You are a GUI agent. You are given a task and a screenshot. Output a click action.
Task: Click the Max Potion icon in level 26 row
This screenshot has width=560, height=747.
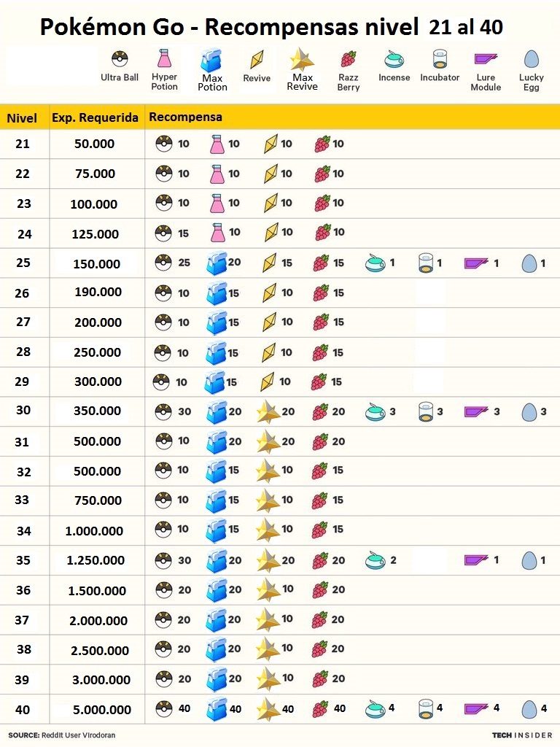[x=217, y=293]
